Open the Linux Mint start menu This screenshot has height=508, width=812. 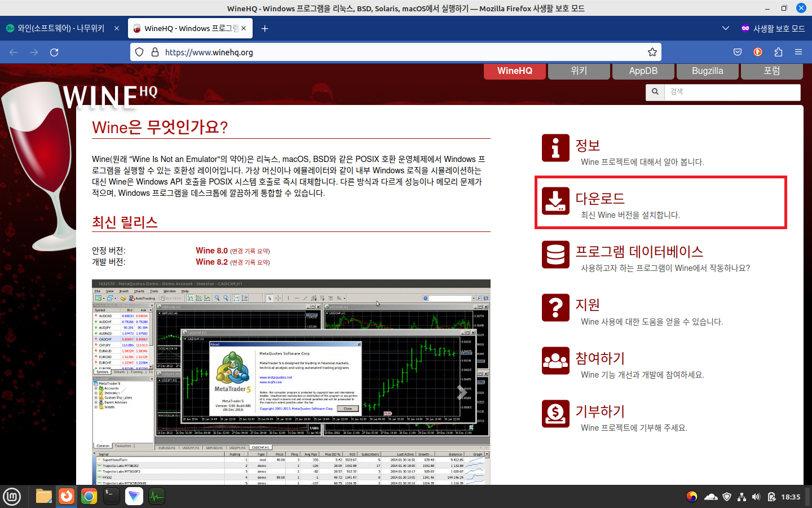point(12,497)
